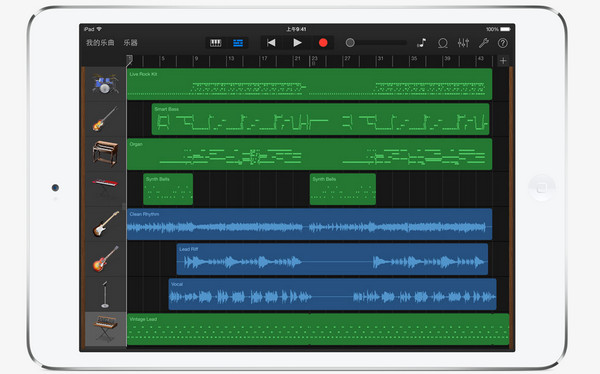The width and height of the screenshot is (600, 374).
Task: Tap bar 27 on the ruler
Action: (x=347, y=59)
